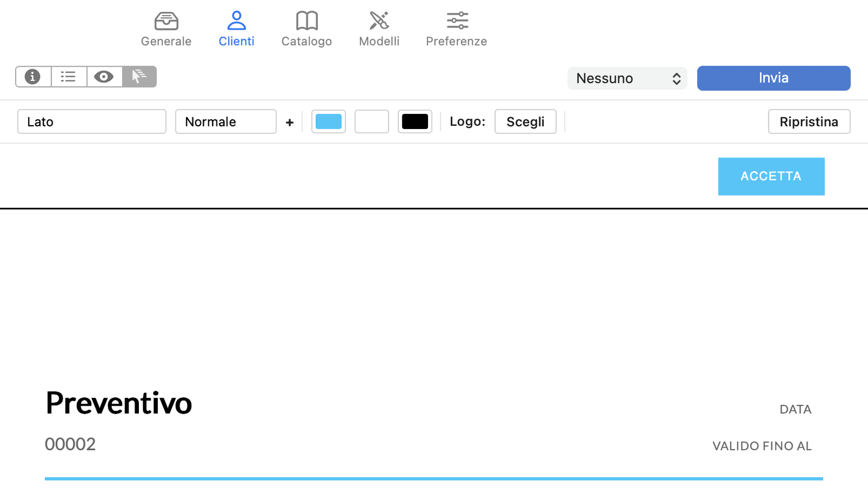This screenshot has width=868, height=488.
Task: Click the Ripristina button
Action: [808, 121]
